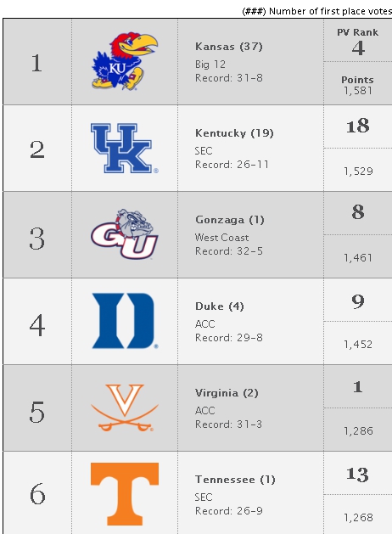Click the Duke blue D logo
This screenshot has height=534, width=392.
click(x=125, y=321)
